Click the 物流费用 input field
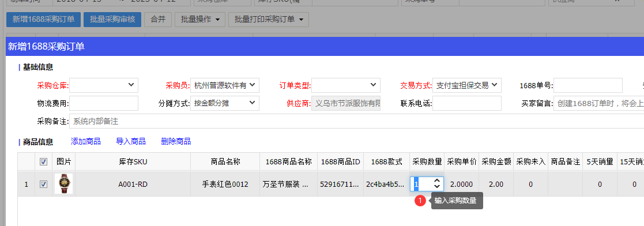The image size is (644, 226). [104, 103]
